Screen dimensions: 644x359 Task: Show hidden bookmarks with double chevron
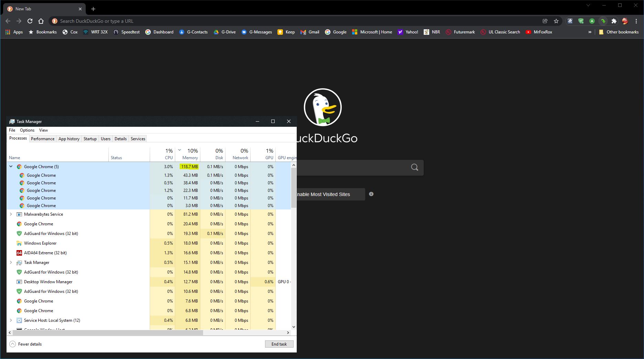pos(590,32)
